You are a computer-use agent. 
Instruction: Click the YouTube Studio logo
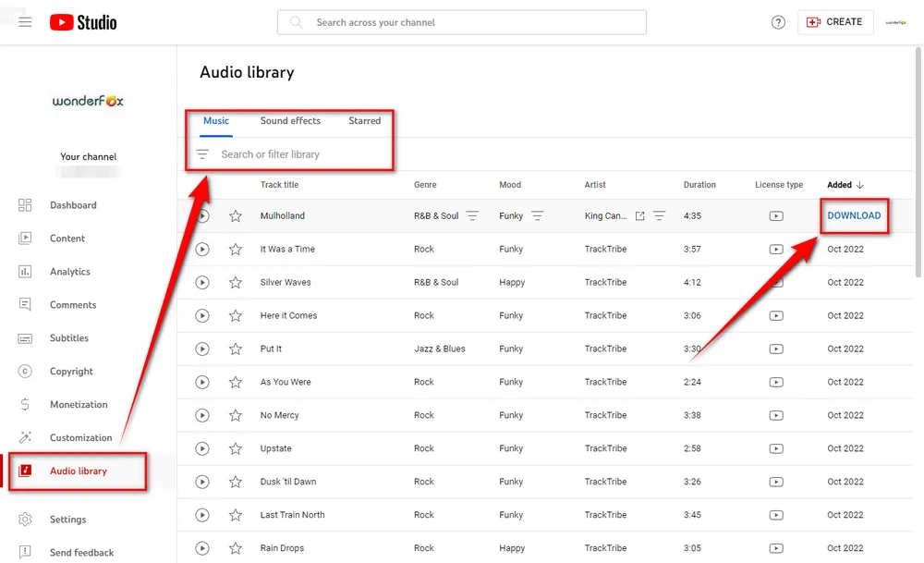pos(83,22)
